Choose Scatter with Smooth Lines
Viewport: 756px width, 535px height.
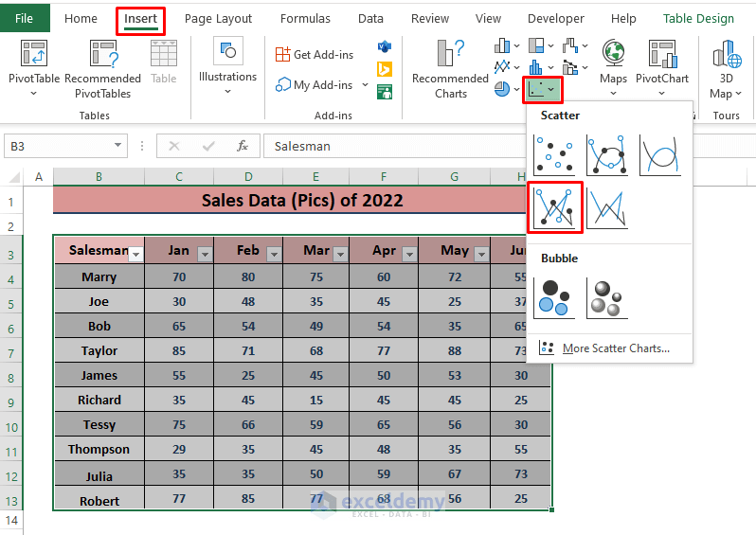click(660, 155)
